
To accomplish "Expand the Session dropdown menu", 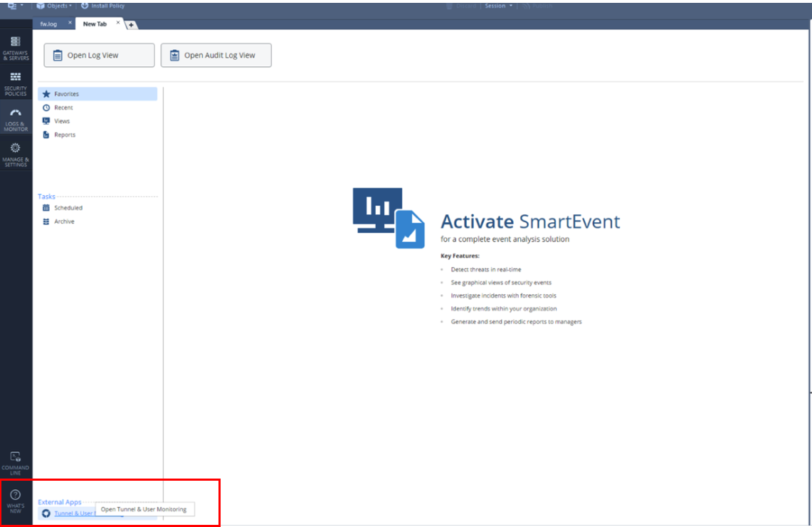I will [x=497, y=6].
